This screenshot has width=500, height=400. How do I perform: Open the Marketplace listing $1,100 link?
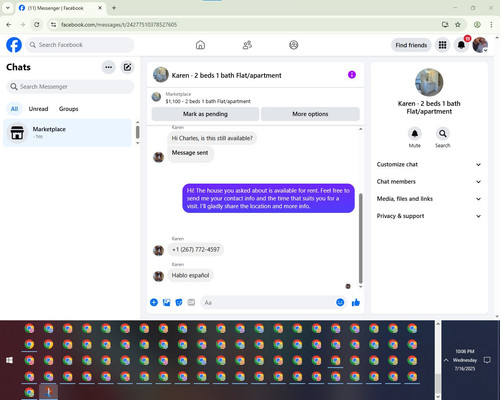(x=208, y=101)
